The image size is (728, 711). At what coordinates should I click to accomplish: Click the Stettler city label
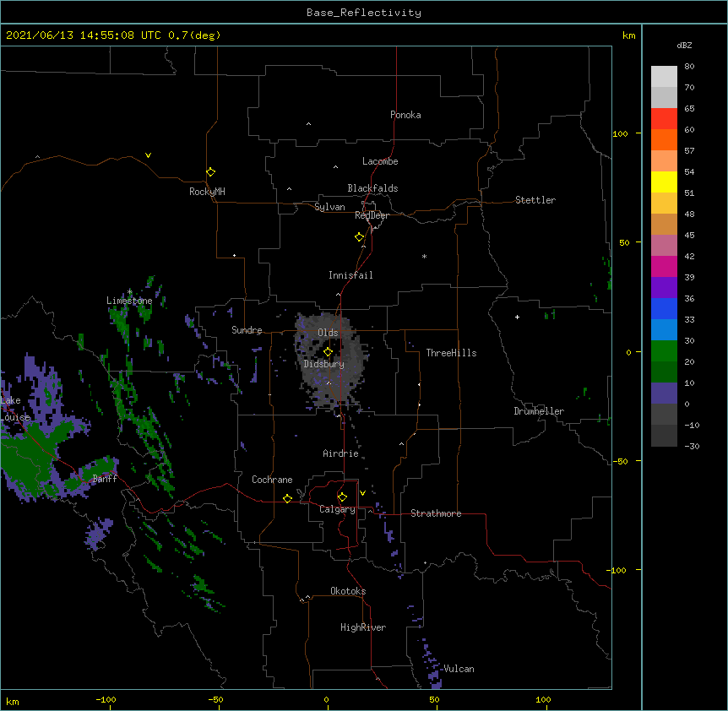pyautogui.click(x=535, y=200)
